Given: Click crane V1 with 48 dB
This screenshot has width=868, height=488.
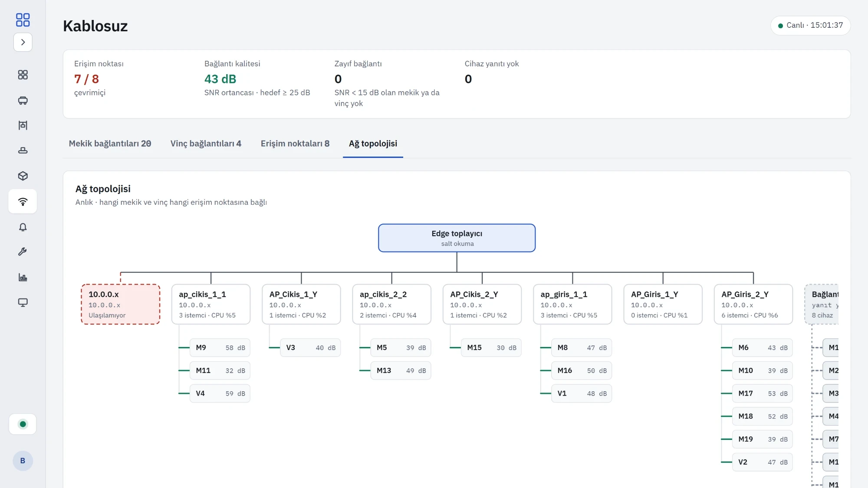Looking at the screenshot, I should (x=582, y=393).
